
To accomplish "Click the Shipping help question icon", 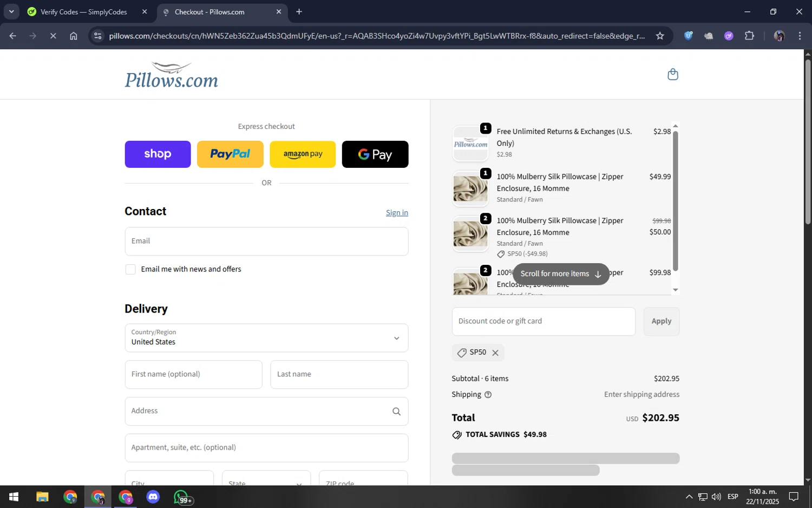I will click(488, 395).
